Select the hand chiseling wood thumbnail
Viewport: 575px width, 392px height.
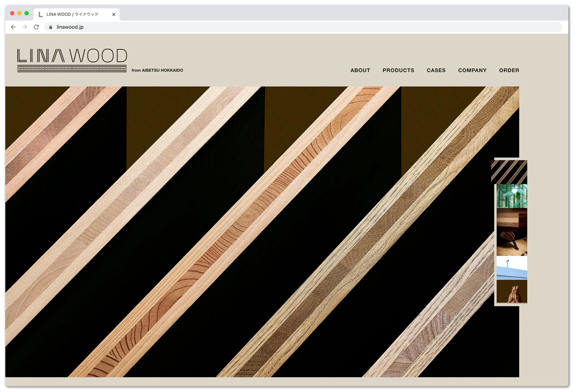click(x=512, y=243)
